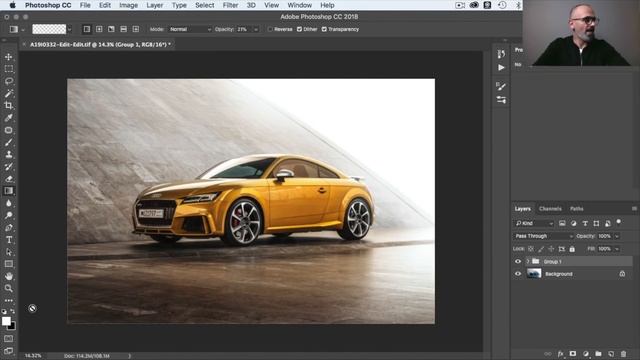Select the Clone Stamp tool
Viewport: 640px width, 360px height.
click(9, 155)
